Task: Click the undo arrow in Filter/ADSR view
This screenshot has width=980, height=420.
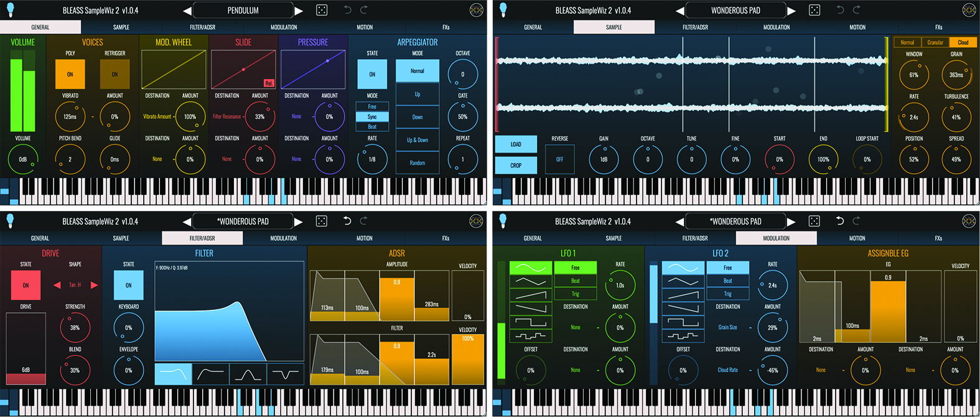Action: click(347, 221)
